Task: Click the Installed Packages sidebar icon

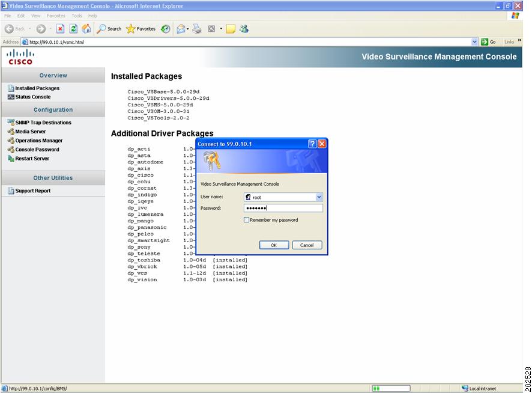Action: [x=11, y=88]
